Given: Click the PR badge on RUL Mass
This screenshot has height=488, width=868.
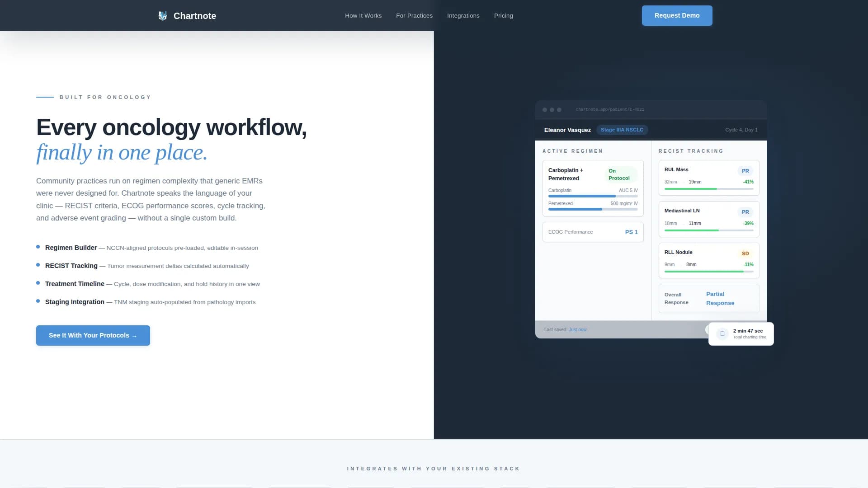Looking at the screenshot, I should tap(745, 171).
